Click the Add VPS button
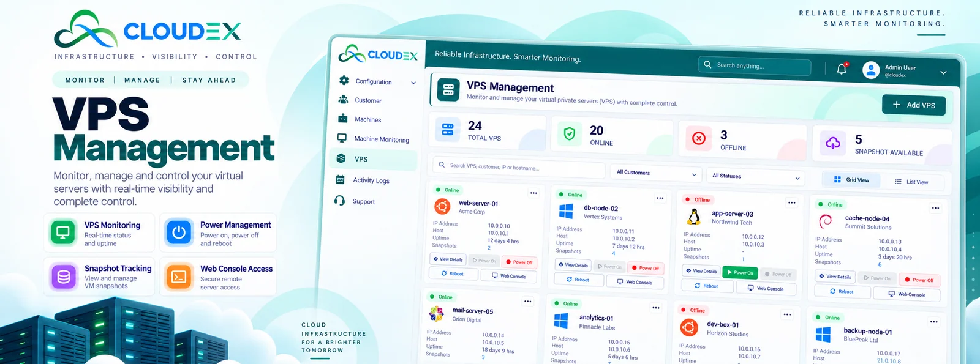Viewport: 980px width, 364px height. tap(914, 105)
